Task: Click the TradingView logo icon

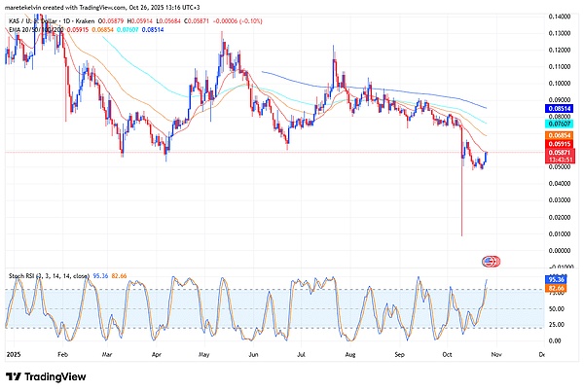Action: (x=15, y=375)
